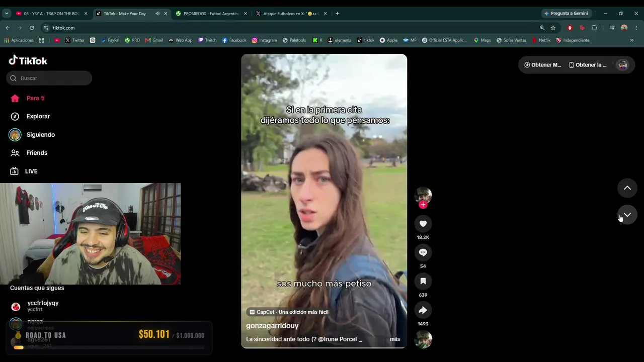
Task: Close the YSY A YouTube tab
Action: tap(86, 14)
